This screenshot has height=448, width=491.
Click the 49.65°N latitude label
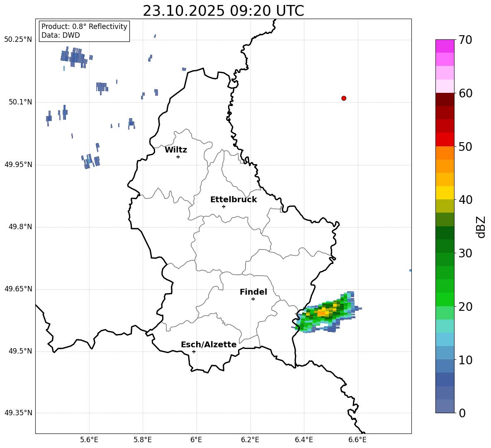18,289
